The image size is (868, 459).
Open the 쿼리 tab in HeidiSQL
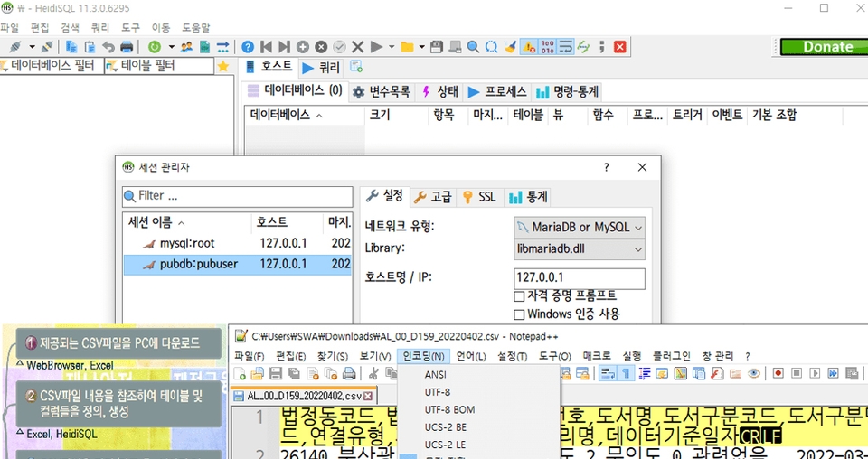pyautogui.click(x=321, y=68)
